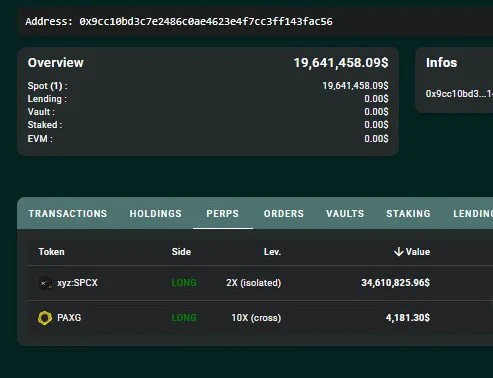Open the Lending tab

point(473,214)
